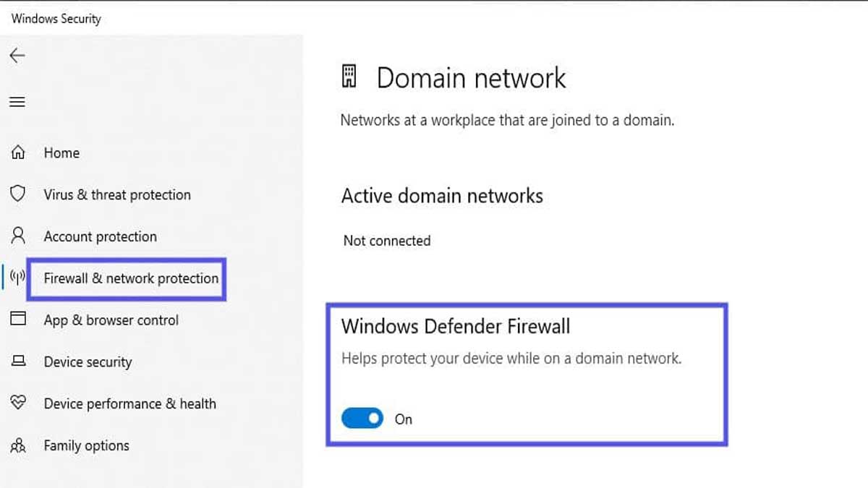Open Virus & threat protection settings
This screenshot has height=488, width=868.
click(118, 194)
